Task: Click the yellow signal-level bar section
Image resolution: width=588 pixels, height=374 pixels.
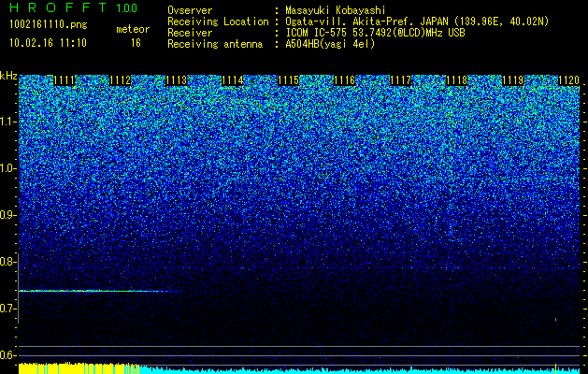Action: coord(79,368)
